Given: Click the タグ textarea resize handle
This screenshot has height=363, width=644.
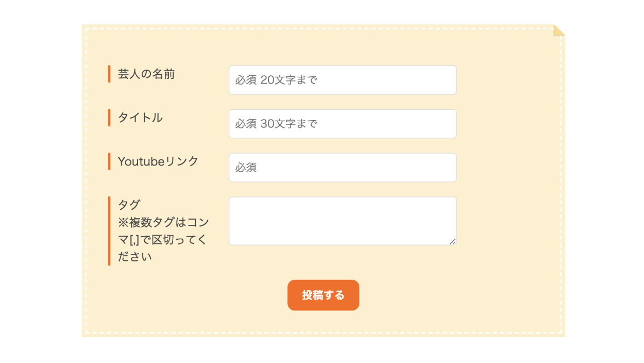Looking at the screenshot, I should [453, 241].
